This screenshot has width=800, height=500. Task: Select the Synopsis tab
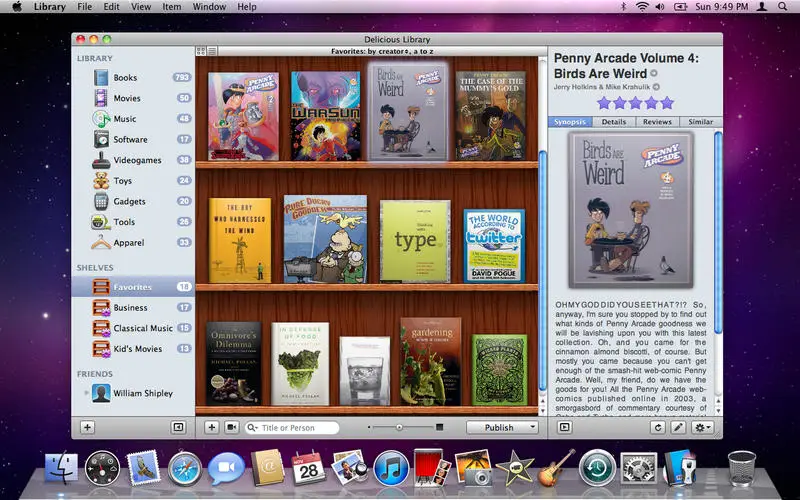(570, 121)
